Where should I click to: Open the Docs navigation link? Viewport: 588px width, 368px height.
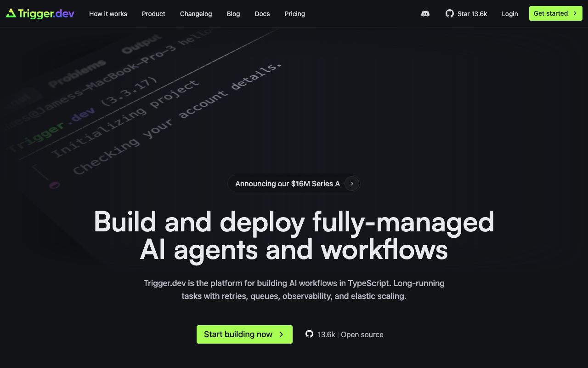(x=262, y=14)
